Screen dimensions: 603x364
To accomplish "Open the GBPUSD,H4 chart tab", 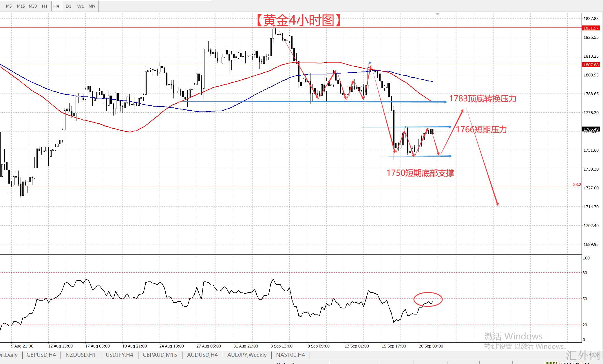I will 41,355.
